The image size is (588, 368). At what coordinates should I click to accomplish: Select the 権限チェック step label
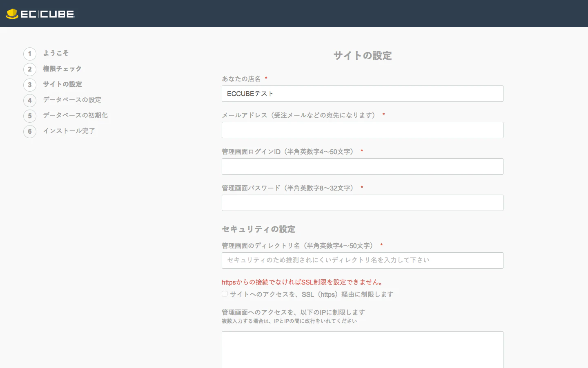[x=62, y=69]
